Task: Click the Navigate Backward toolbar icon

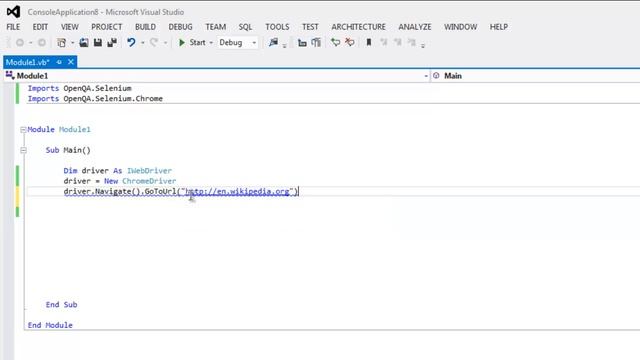Action: 20,42
